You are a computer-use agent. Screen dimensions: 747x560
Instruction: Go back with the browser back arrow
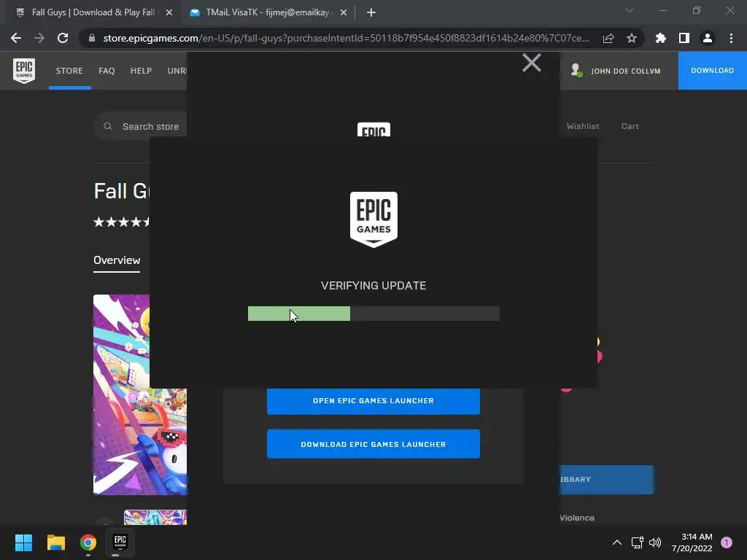click(x=16, y=38)
